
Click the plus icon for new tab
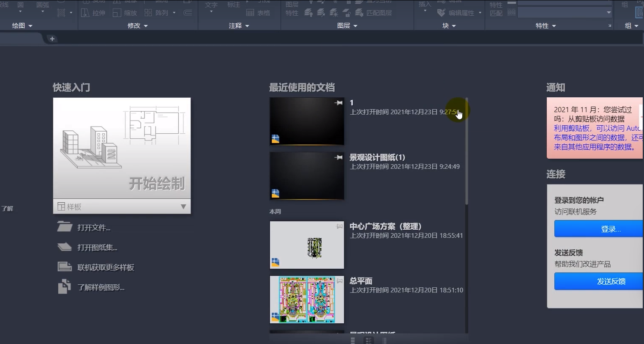click(52, 39)
